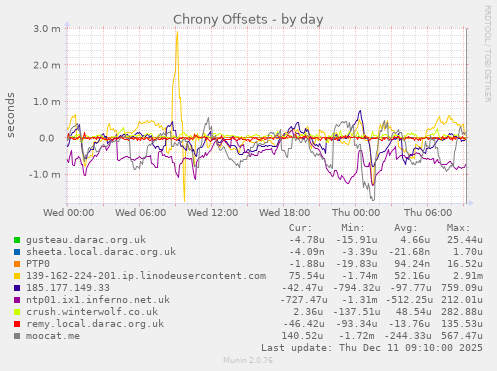Click the green gusteau.darac.org.uk legend swatch
The height and width of the screenshot is (371, 497).
click(17, 240)
